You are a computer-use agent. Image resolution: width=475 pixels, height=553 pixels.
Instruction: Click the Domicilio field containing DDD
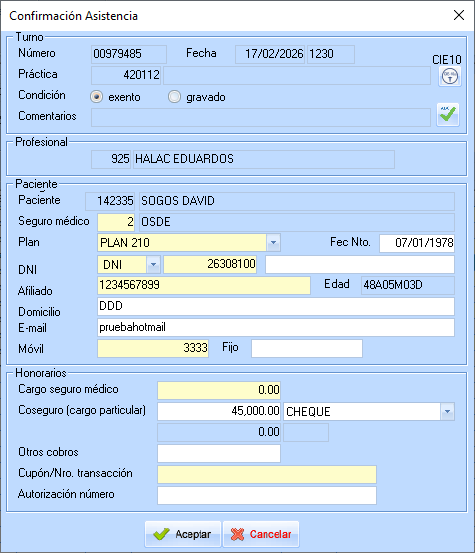point(276,306)
